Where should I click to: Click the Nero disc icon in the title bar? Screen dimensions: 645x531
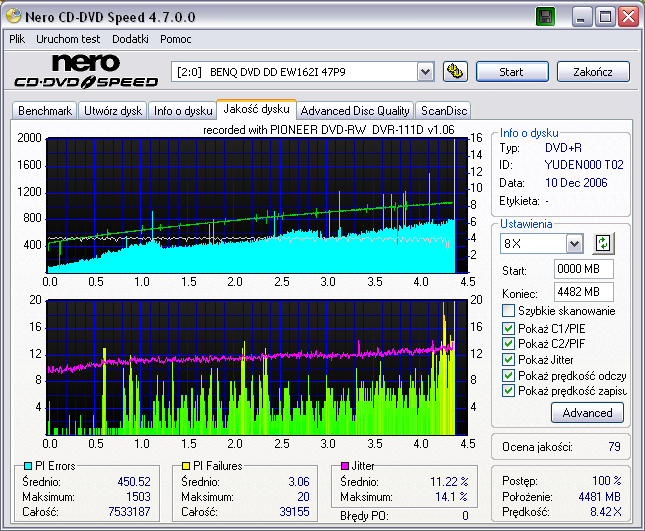click(x=14, y=16)
